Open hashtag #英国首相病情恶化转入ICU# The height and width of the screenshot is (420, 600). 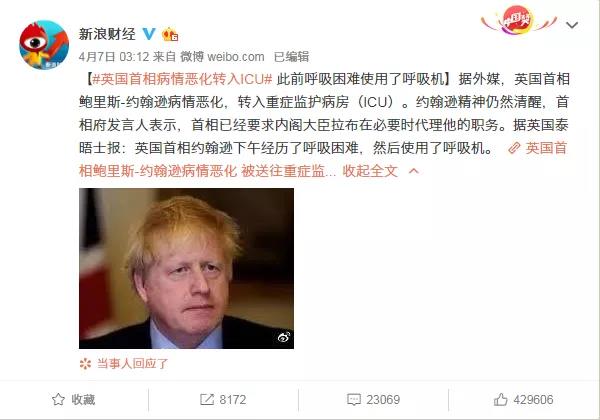click(x=182, y=79)
